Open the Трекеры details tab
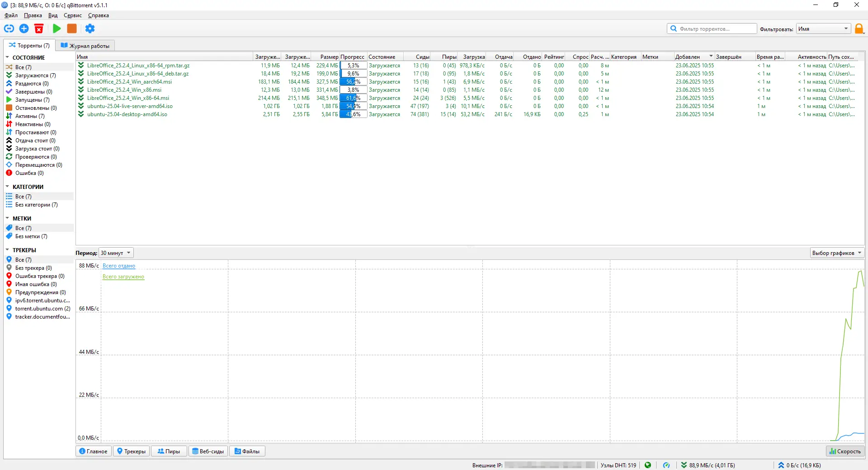This screenshot has width=868, height=470. click(x=131, y=451)
